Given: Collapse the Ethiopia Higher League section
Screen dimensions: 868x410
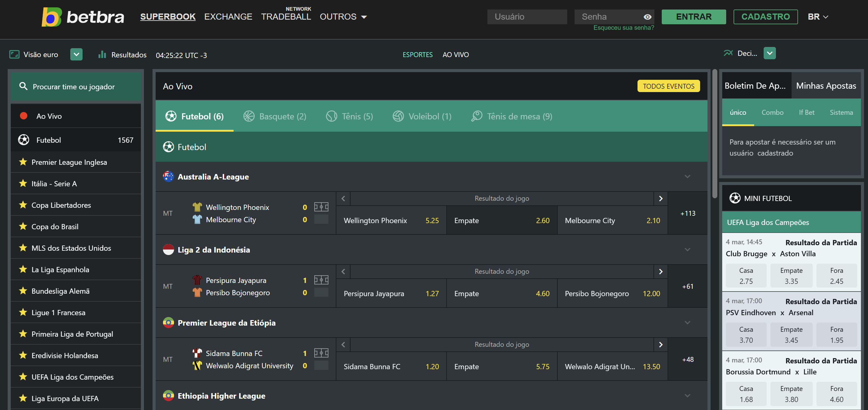Looking at the screenshot, I should pos(688,396).
